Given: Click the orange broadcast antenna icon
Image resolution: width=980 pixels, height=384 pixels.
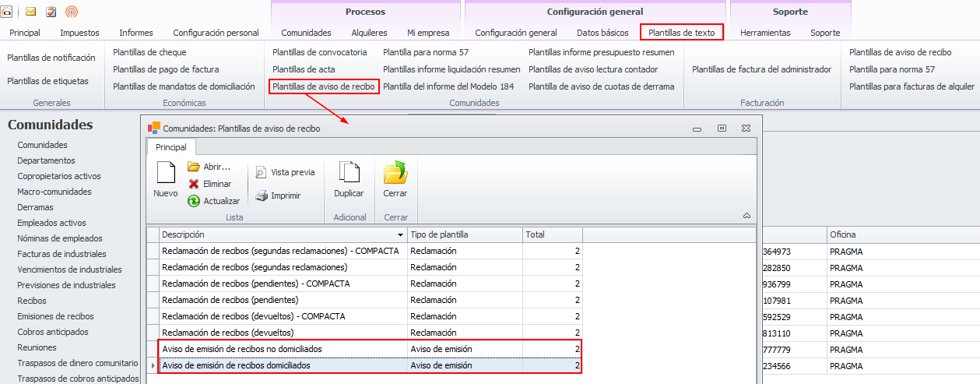Looking at the screenshot, I should (x=72, y=12).
